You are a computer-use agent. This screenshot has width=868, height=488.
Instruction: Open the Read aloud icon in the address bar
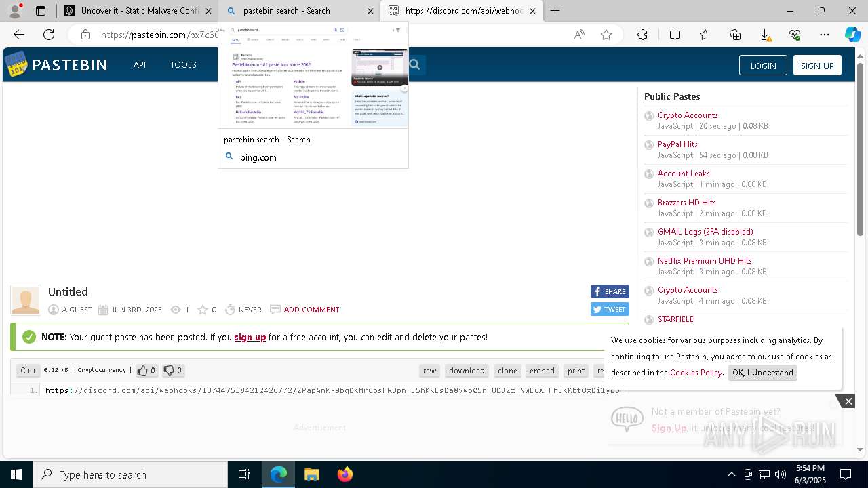pyautogui.click(x=579, y=35)
